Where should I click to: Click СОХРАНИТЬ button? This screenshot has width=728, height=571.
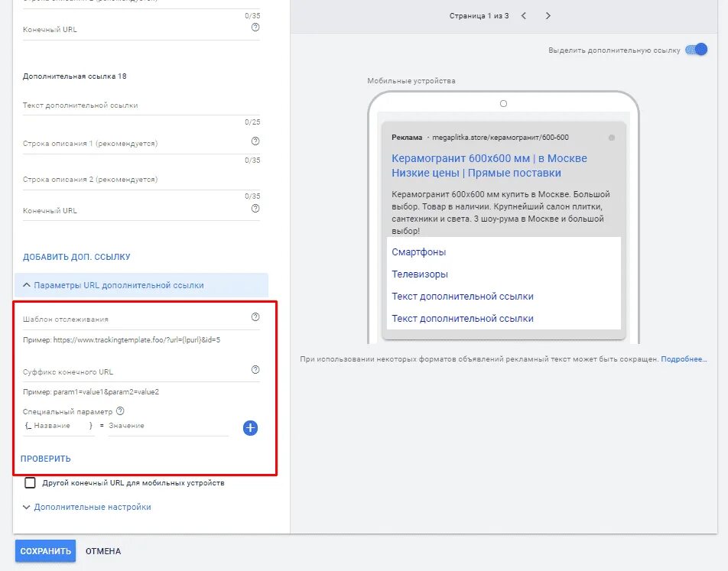point(46,551)
